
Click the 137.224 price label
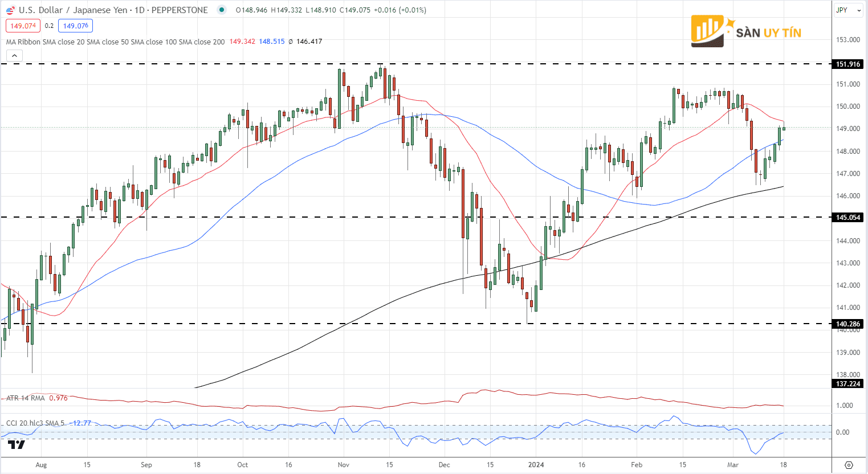[x=848, y=384]
